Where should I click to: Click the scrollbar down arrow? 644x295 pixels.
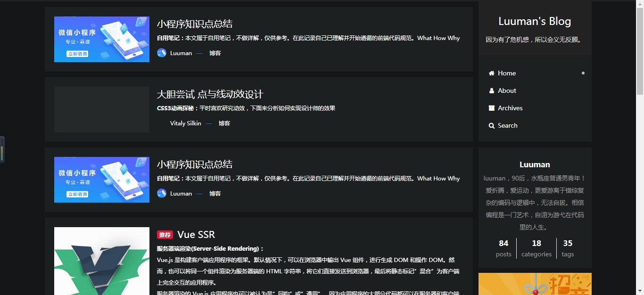[x=640, y=291]
